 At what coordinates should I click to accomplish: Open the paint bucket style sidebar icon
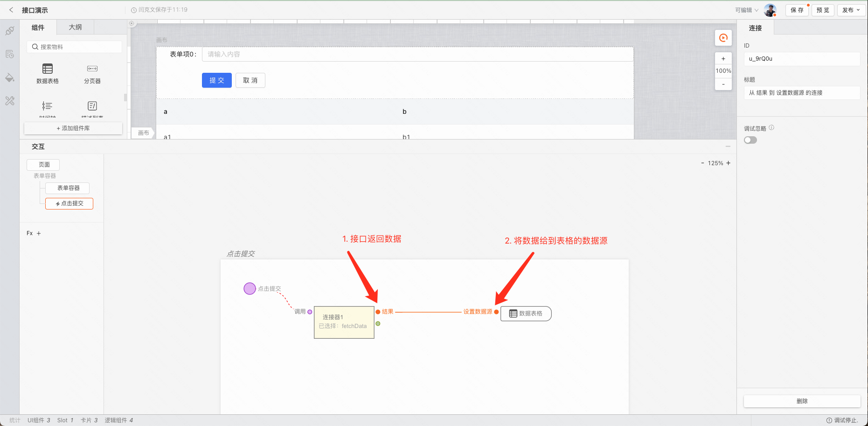point(10,77)
